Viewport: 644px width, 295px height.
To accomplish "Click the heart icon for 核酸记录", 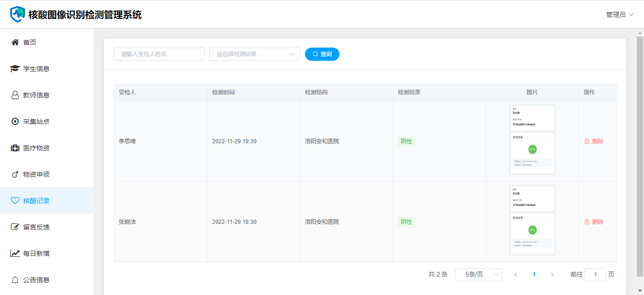I will (15, 201).
